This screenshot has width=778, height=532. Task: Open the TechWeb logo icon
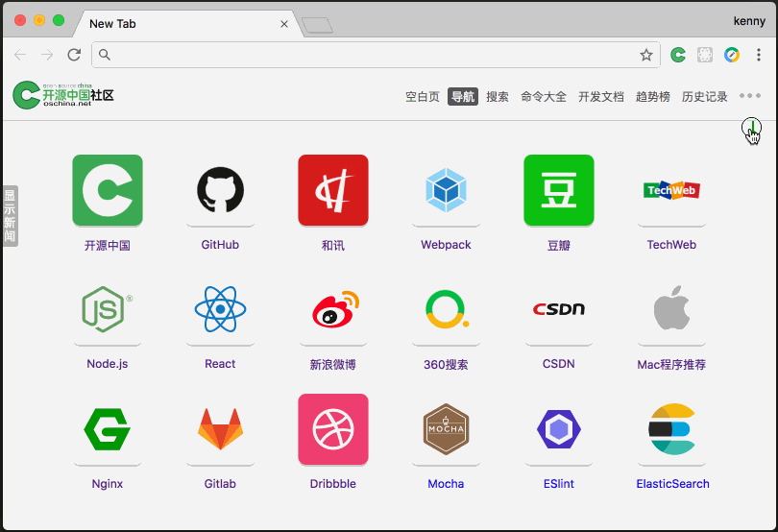[x=671, y=190]
